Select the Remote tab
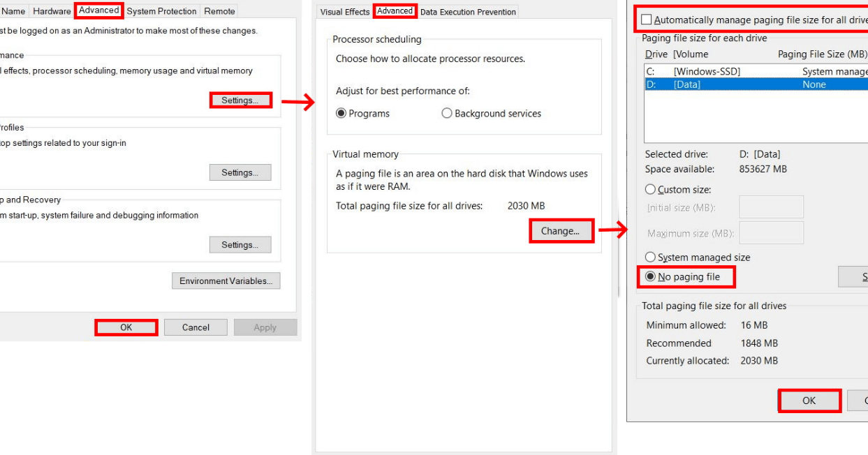 pyautogui.click(x=219, y=11)
